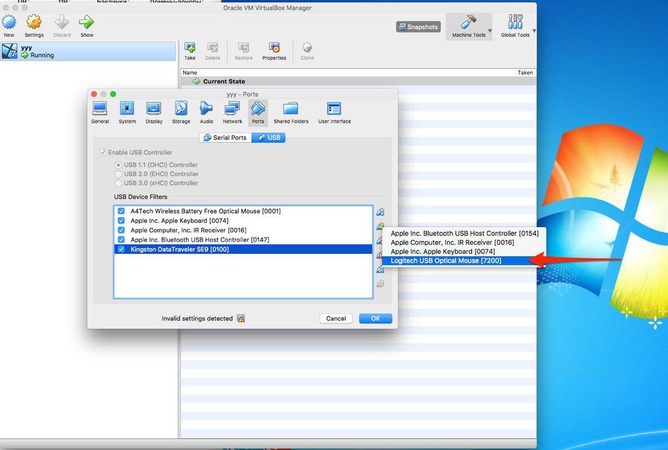
Task: Expand the Global Tools dropdown arrow
Action: coord(534,31)
